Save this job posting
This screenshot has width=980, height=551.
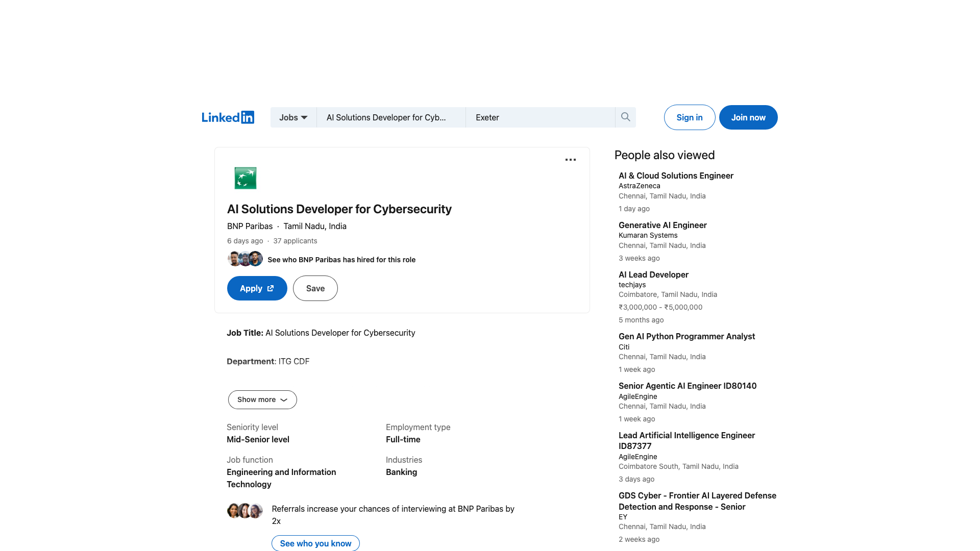315,288
